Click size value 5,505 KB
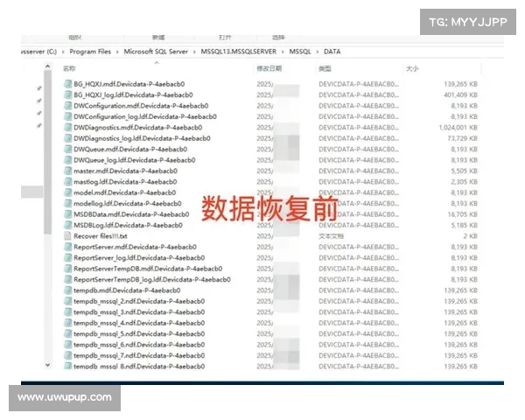Image resolution: width=525 pixels, height=420 pixels. coord(464,171)
